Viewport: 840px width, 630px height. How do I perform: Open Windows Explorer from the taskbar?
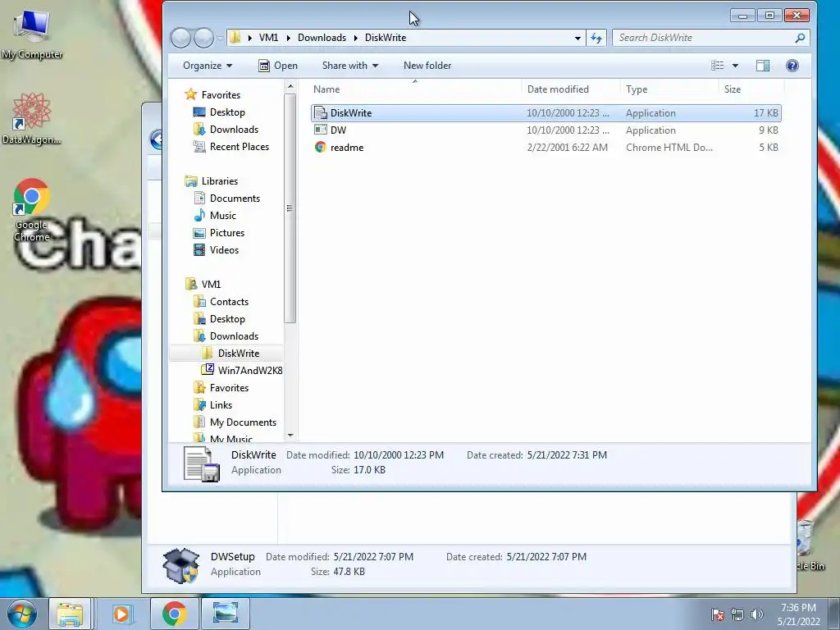tap(71, 614)
